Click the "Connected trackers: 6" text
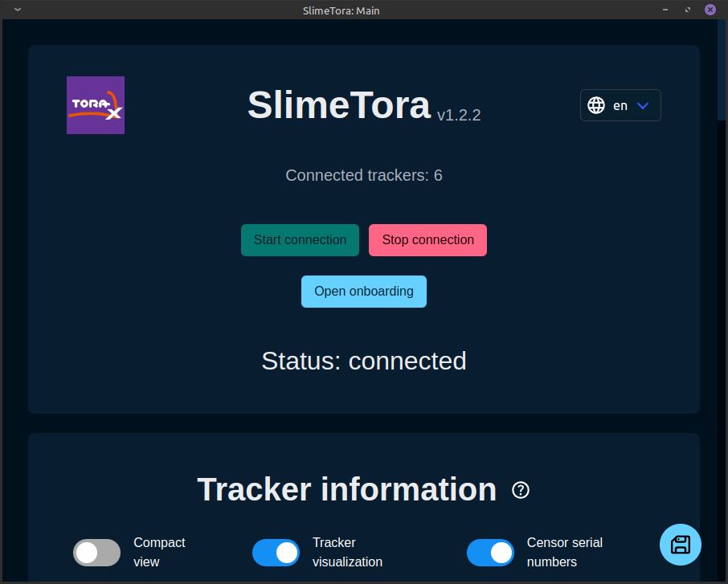 coord(363,175)
